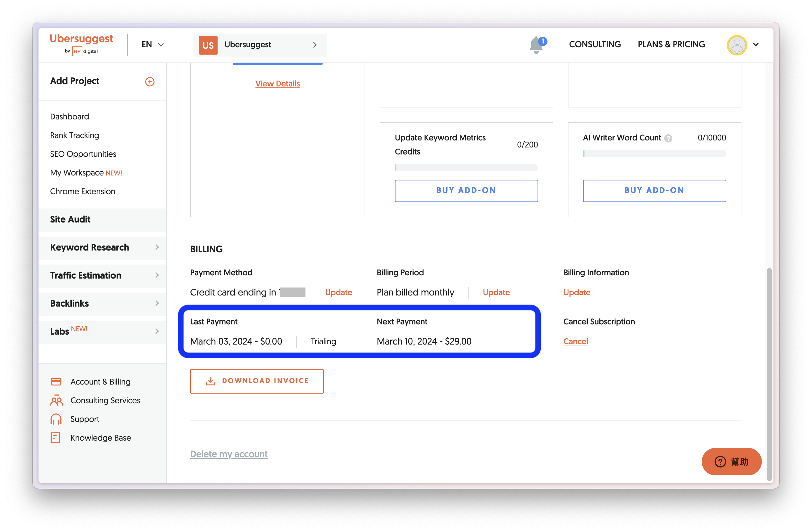The width and height of the screenshot is (812, 532).
Task: Open Consulting Services people icon
Action: coord(56,400)
